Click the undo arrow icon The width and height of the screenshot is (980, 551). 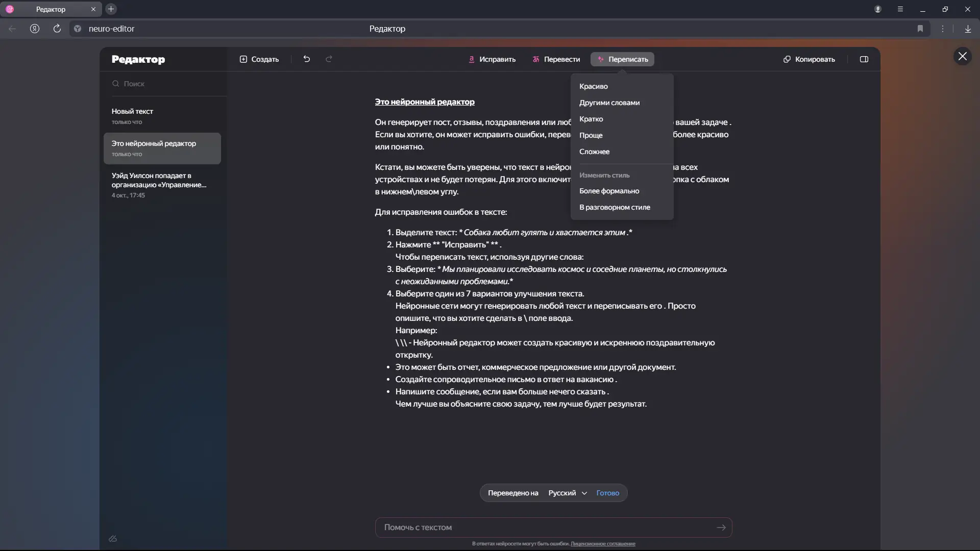tap(306, 59)
